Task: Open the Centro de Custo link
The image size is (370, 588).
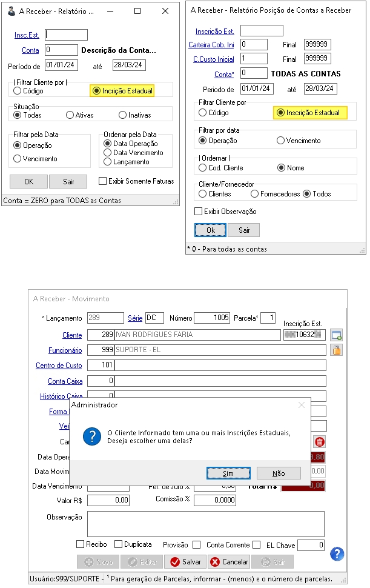Action: pyautogui.click(x=59, y=366)
